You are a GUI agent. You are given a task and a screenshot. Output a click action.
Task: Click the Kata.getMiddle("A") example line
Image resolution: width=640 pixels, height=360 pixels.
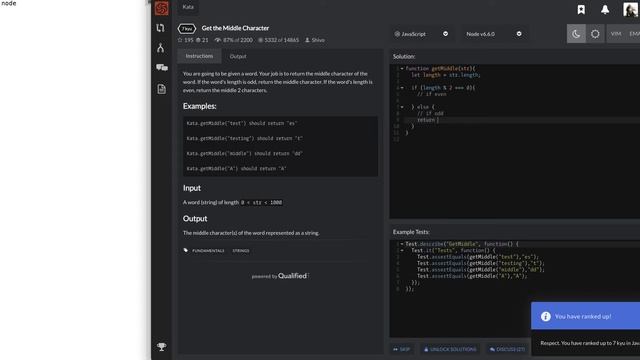[x=236, y=169]
